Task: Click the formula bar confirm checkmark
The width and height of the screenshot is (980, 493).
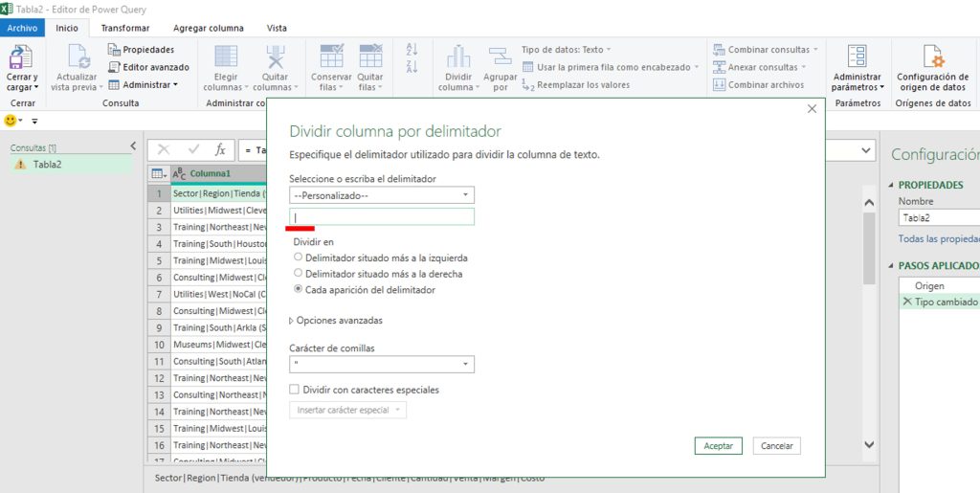Action: pos(193,149)
